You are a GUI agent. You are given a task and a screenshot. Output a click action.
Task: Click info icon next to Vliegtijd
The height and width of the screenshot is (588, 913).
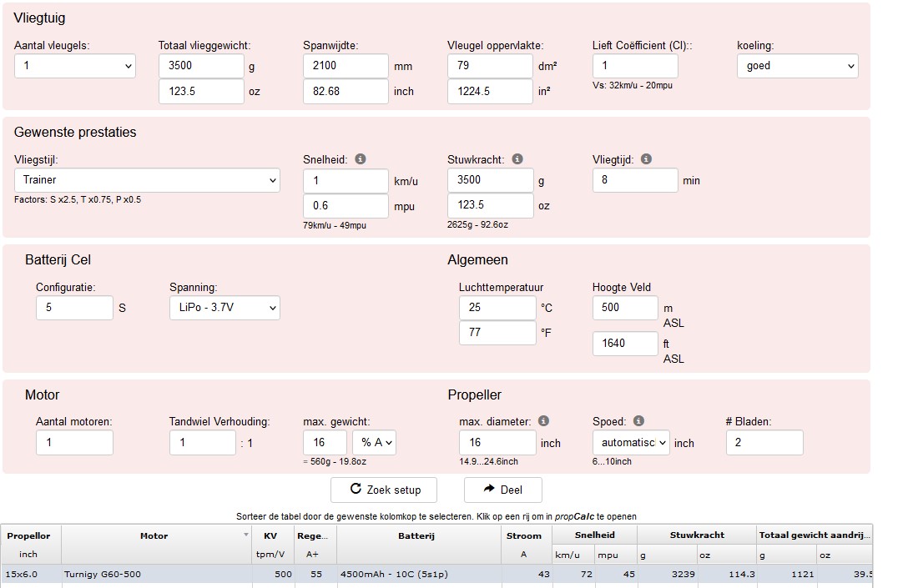tap(646, 159)
